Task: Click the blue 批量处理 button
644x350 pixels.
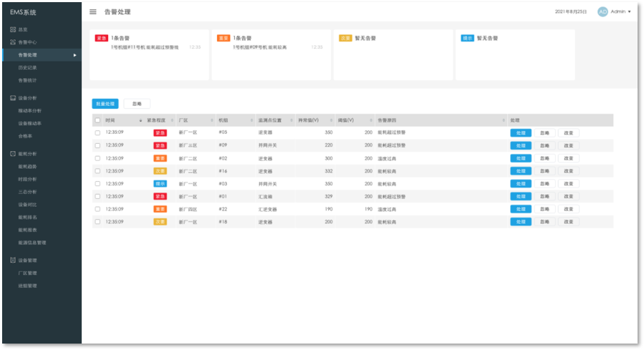Action: (x=105, y=104)
